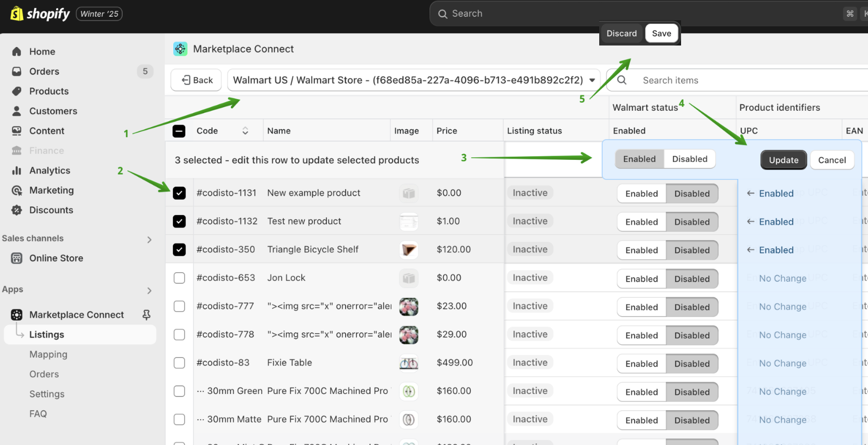Uncheck the Triangle Bicycle Shelf checkbox
The width and height of the screenshot is (868, 445).
pos(179,250)
